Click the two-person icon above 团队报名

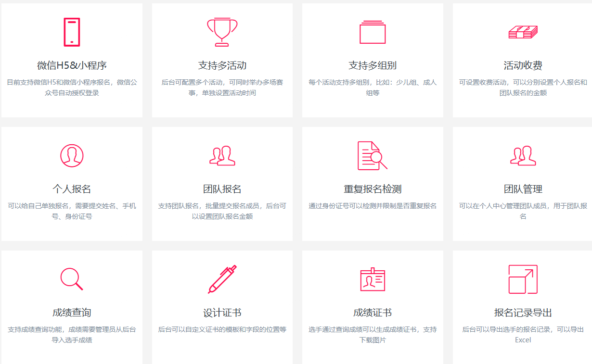(x=222, y=156)
